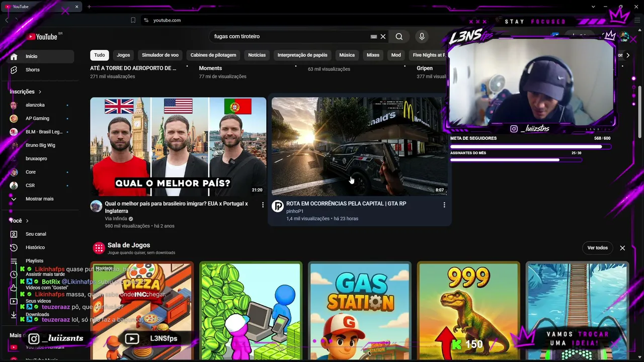644x362 pixels.
Task: Dismiss the Sala de Jogos section
Action: pos(622,248)
